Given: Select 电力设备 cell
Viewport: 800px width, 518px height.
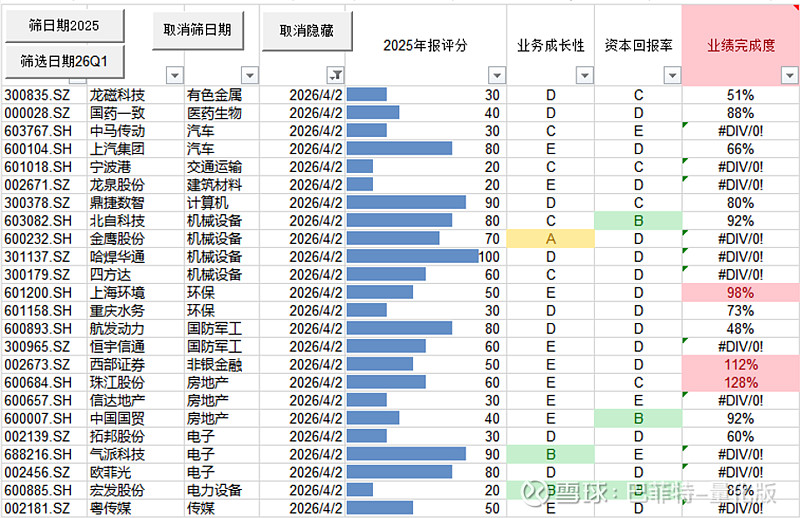Looking at the screenshot, I should point(222,490).
